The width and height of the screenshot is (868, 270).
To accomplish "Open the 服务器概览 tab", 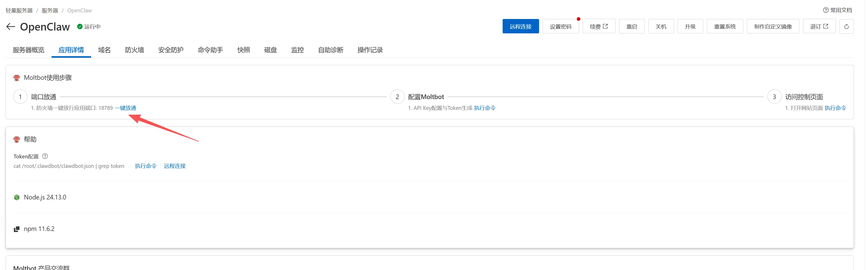I will click(x=28, y=50).
